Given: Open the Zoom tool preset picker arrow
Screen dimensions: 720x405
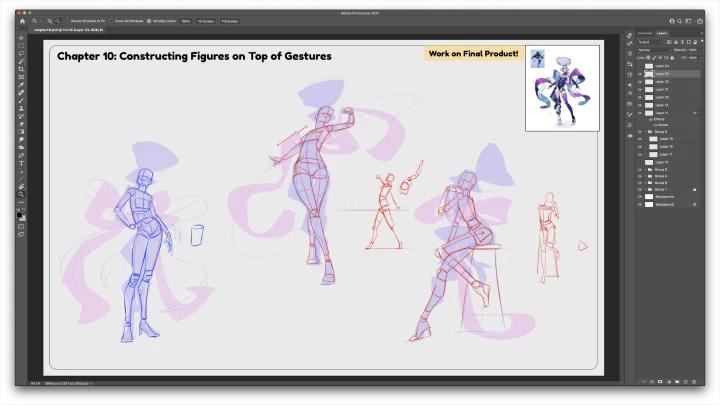Looking at the screenshot, I should click(40, 21).
